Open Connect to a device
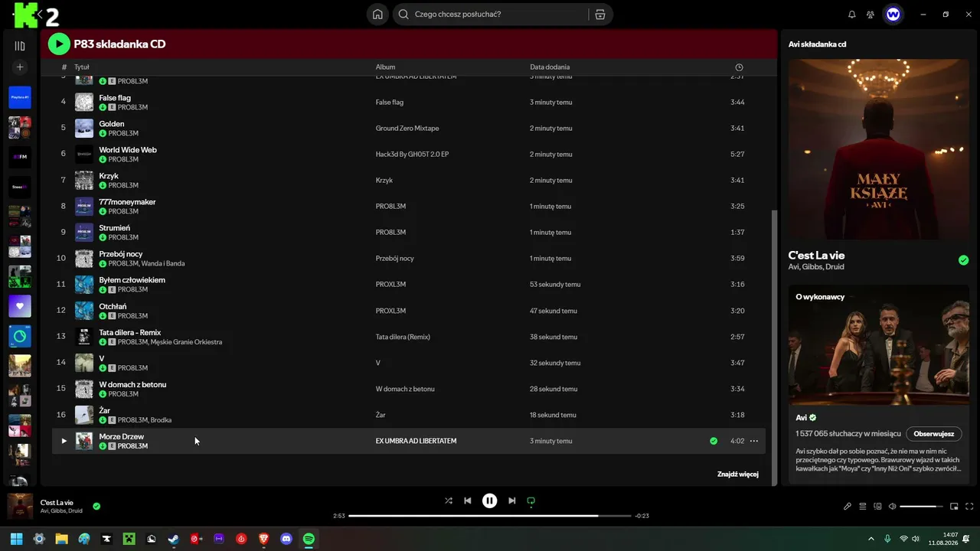 (x=877, y=507)
